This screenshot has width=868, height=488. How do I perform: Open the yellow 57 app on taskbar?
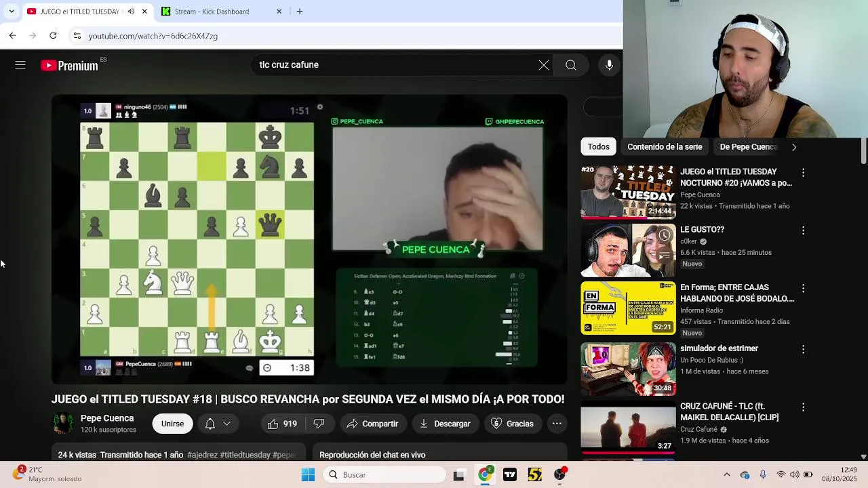pyautogui.click(x=534, y=475)
